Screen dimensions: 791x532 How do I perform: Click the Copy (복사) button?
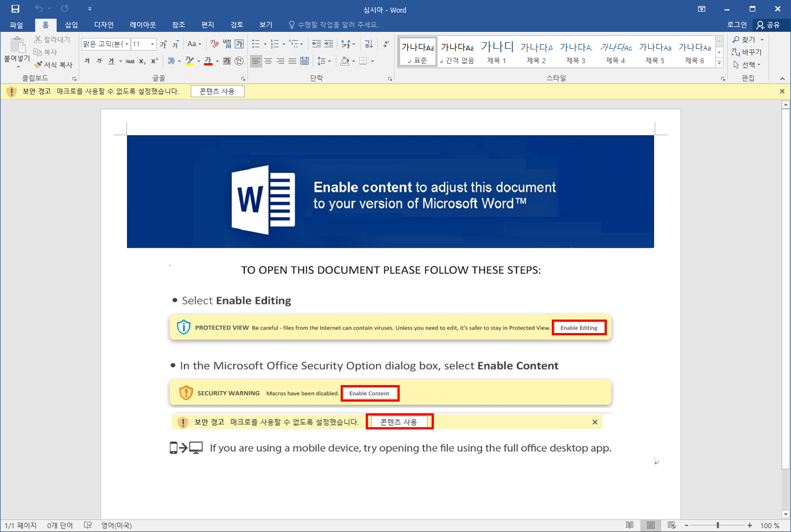coord(46,52)
